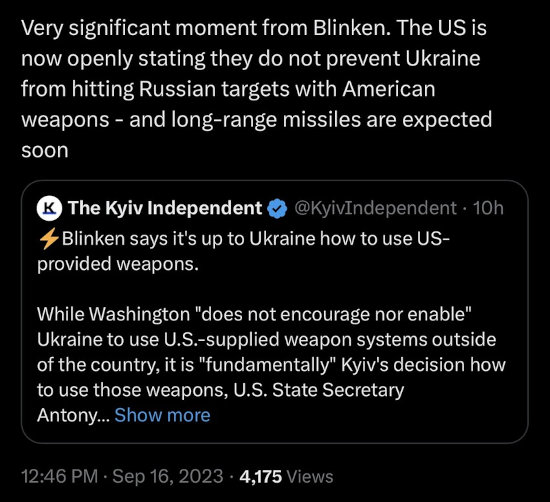Click the Sep 16, 2023 date
The width and height of the screenshot is (550, 502).
168,476
